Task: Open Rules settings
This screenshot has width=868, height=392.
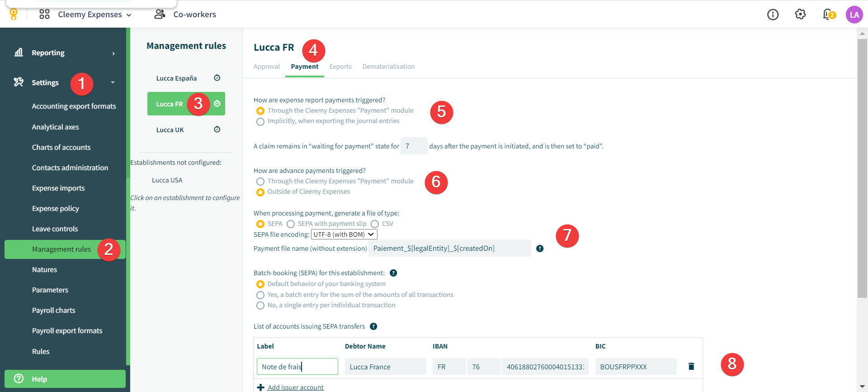Action: pyautogui.click(x=41, y=352)
